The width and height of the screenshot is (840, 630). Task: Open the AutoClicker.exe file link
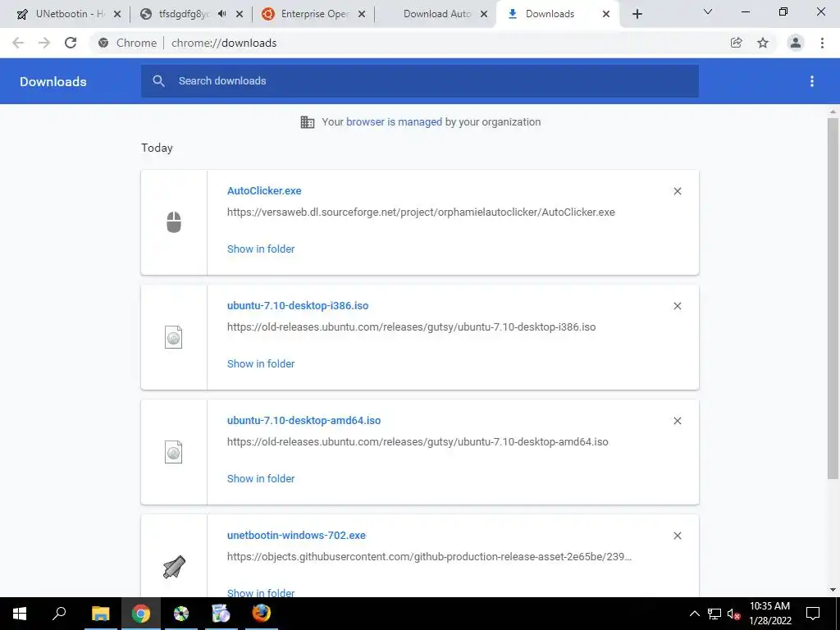point(264,190)
